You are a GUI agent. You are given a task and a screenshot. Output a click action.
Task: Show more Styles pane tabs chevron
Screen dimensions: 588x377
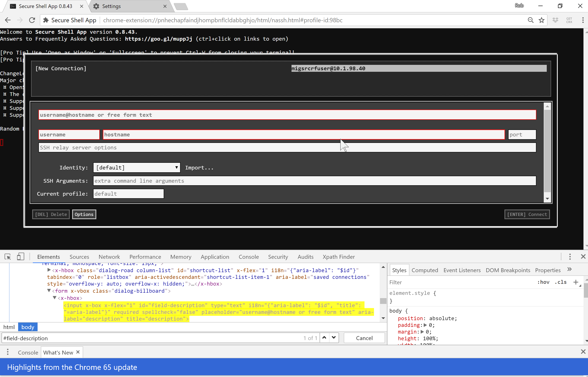click(569, 269)
